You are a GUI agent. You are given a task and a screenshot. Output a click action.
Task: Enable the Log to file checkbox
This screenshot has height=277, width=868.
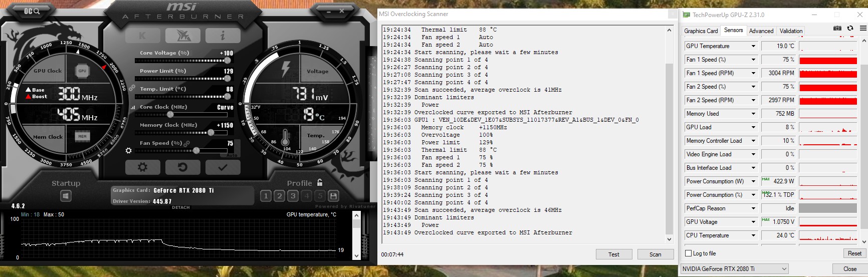(689, 253)
